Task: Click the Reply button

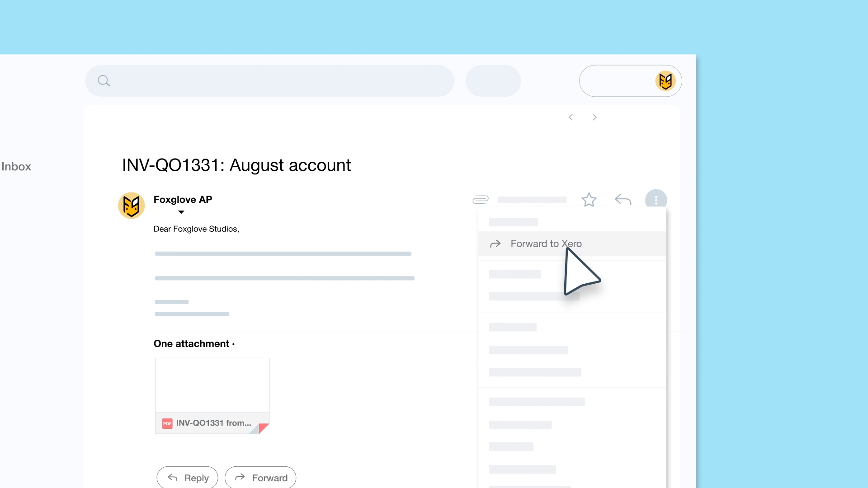Action: [x=187, y=478]
